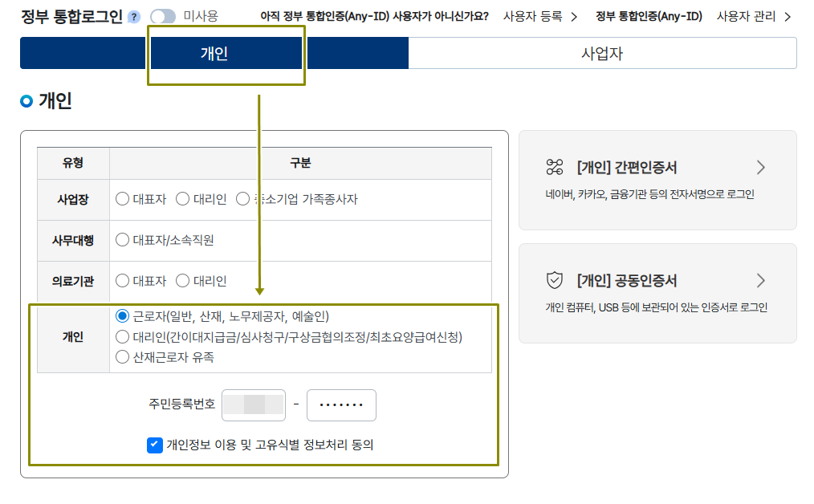The image size is (814, 504).
Task: Click the second 주민등록번호 input field
Action: click(x=341, y=404)
